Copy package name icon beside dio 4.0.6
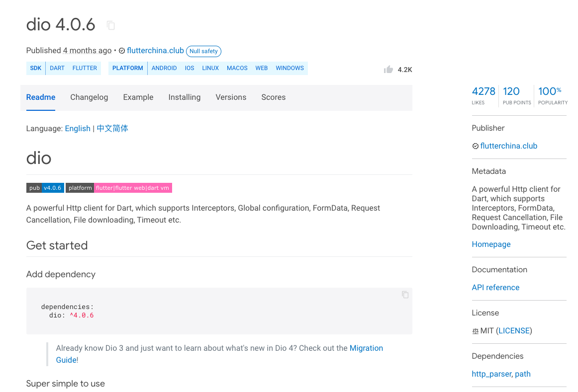This screenshot has height=392, width=578. coord(111,25)
